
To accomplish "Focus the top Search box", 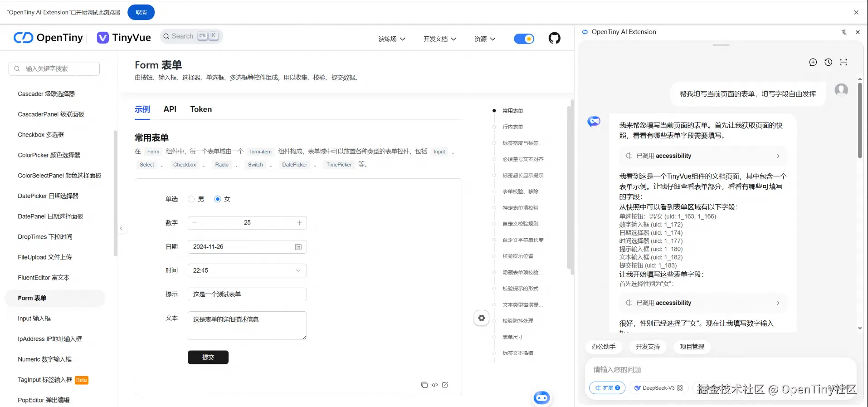I will (x=191, y=36).
